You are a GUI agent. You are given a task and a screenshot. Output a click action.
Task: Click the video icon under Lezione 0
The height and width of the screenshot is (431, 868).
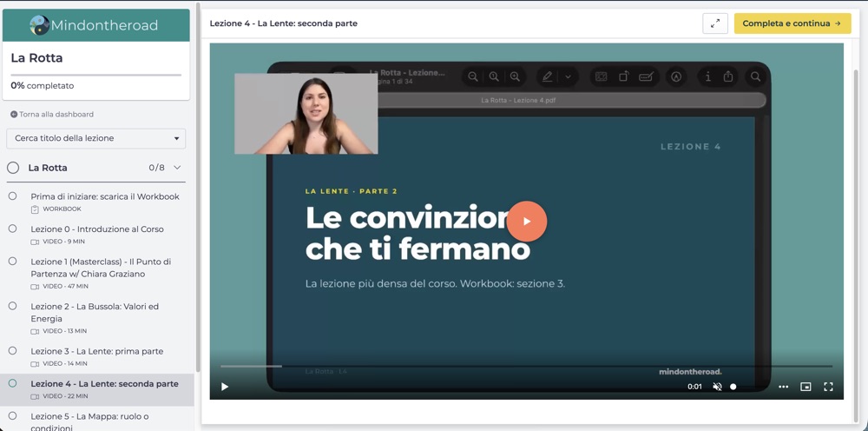point(35,242)
